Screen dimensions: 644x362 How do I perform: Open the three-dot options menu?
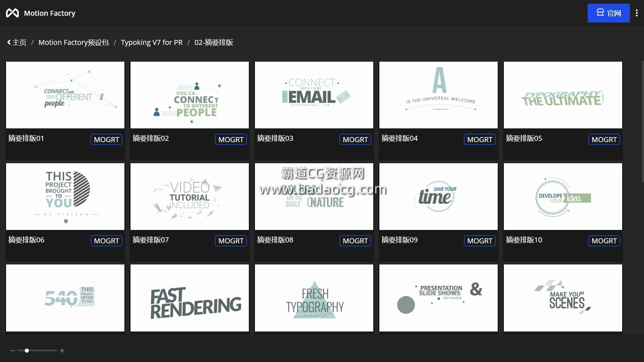tap(637, 13)
